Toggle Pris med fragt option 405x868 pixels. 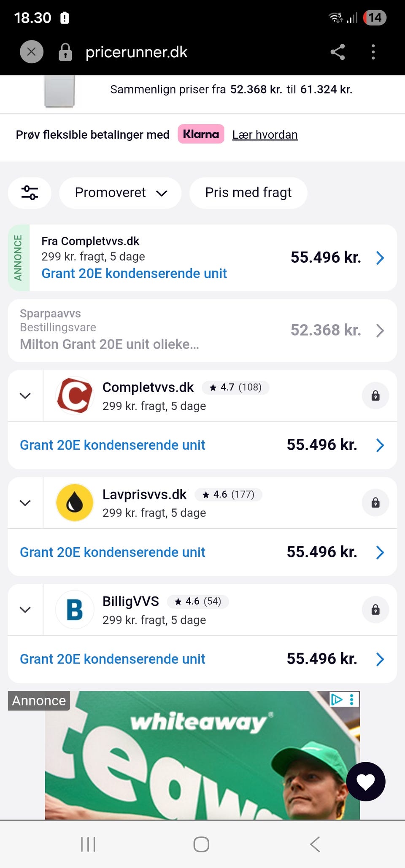pos(248,193)
